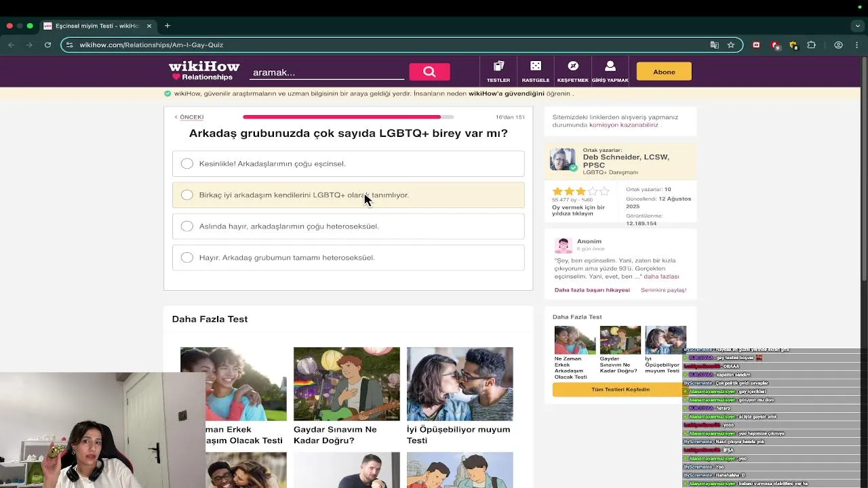Open site info icon in address bar
868x488 pixels.
69,45
